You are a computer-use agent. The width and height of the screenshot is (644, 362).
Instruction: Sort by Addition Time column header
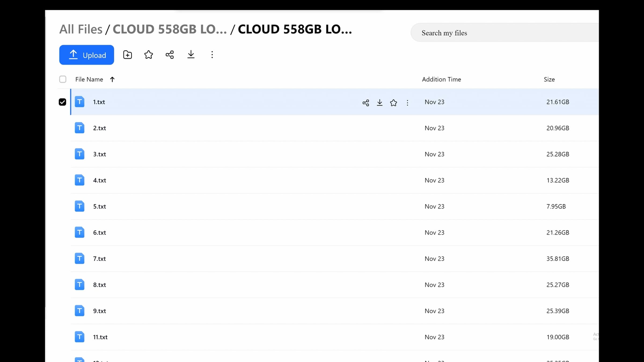point(441,79)
